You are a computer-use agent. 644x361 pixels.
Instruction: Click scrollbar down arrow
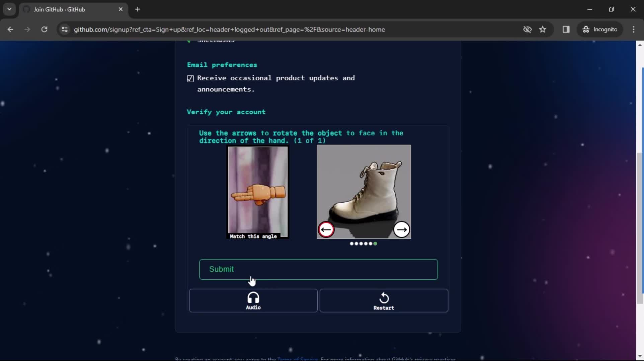[x=640, y=357]
